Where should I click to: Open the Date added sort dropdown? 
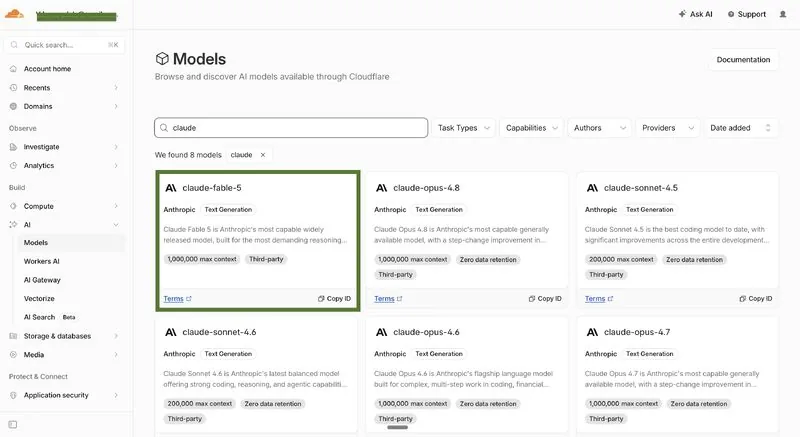pos(740,128)
